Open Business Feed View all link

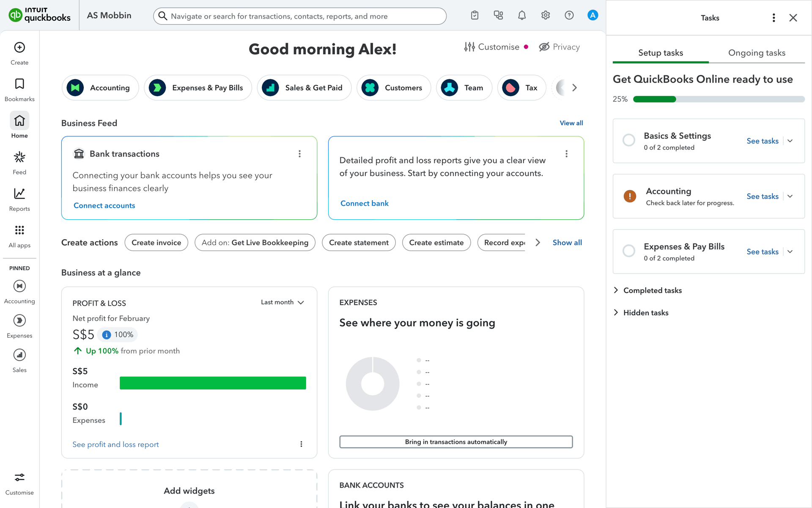click(571, 123)
